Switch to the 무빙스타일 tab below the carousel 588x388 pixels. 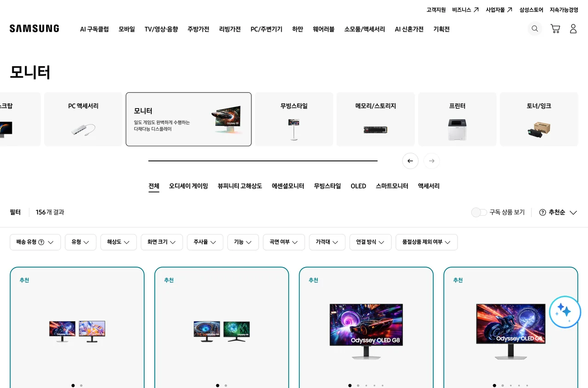click(x=328, y=186)
